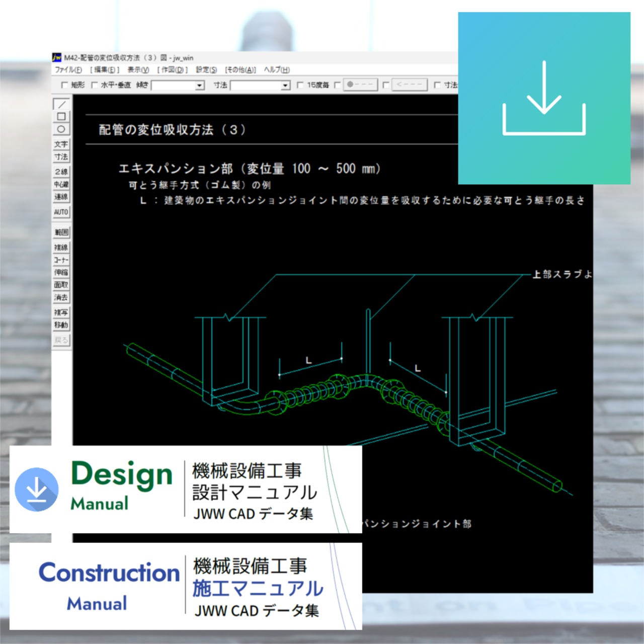Image resolution: width=644 pixels, height=644 pixels.
Task: Enable the 矩形 checkbox
Action: [64, 85]
